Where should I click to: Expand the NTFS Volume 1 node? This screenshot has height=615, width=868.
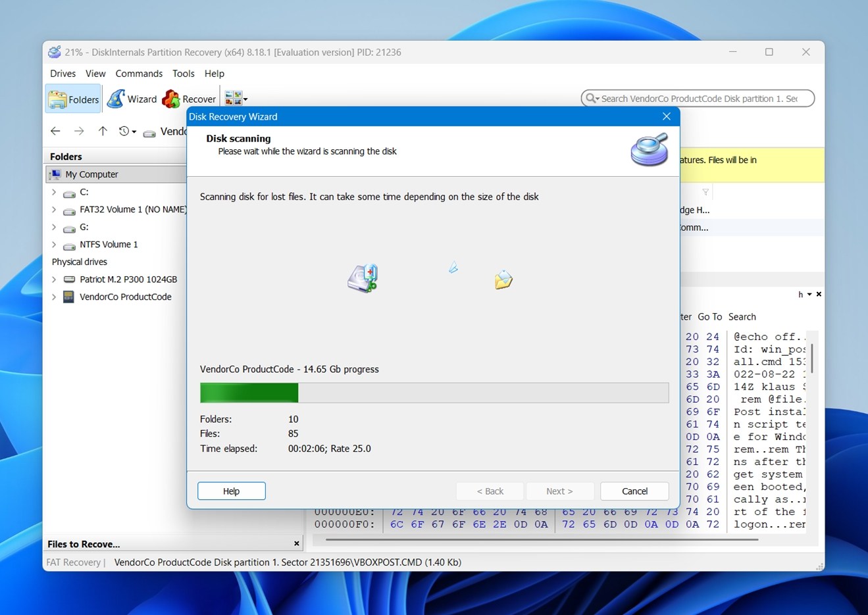coord(54,245)
